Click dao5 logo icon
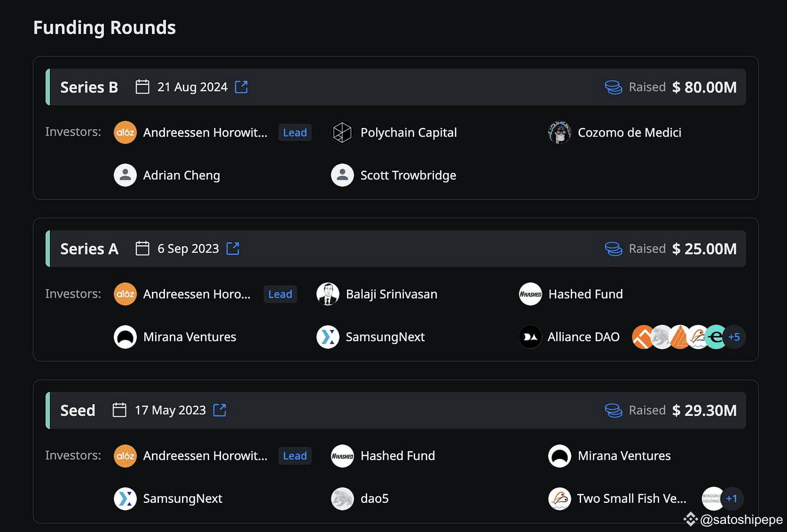The width and height of the screenshot is (787, 532). pyautogui.click(x=342, y=499)
